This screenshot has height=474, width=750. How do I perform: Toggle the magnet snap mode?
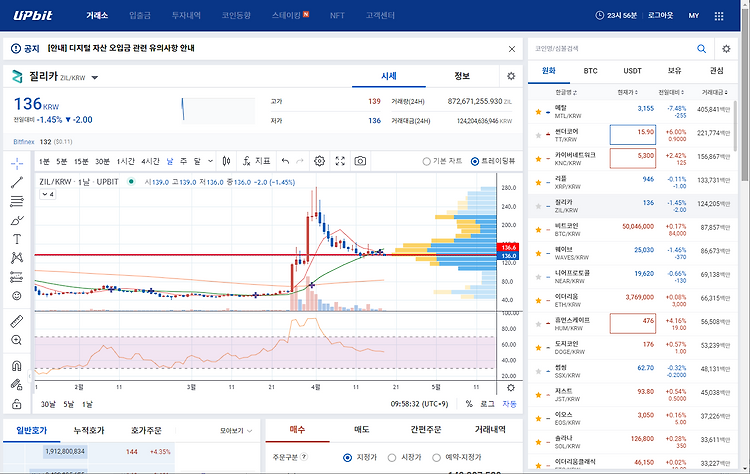(17, 366)
